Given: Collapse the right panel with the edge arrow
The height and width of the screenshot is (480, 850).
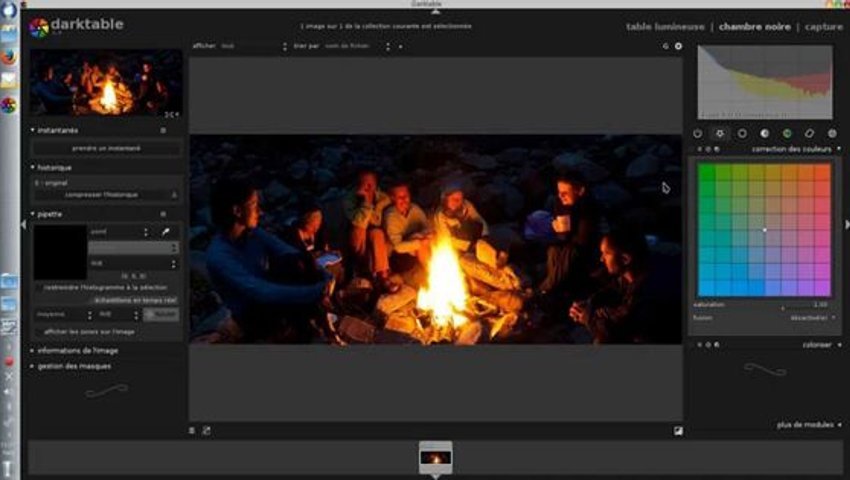Looking at the screenshot, I should (847, 224).
